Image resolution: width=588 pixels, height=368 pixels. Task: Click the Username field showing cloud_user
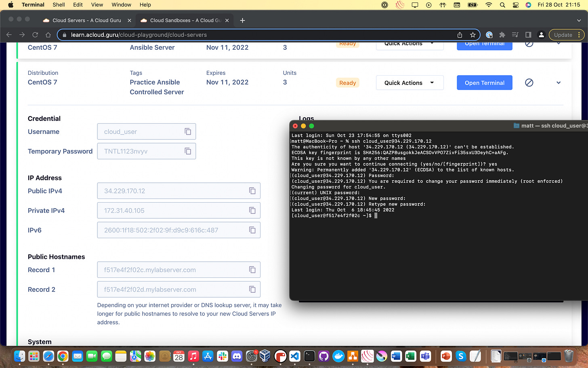(147, 131)
